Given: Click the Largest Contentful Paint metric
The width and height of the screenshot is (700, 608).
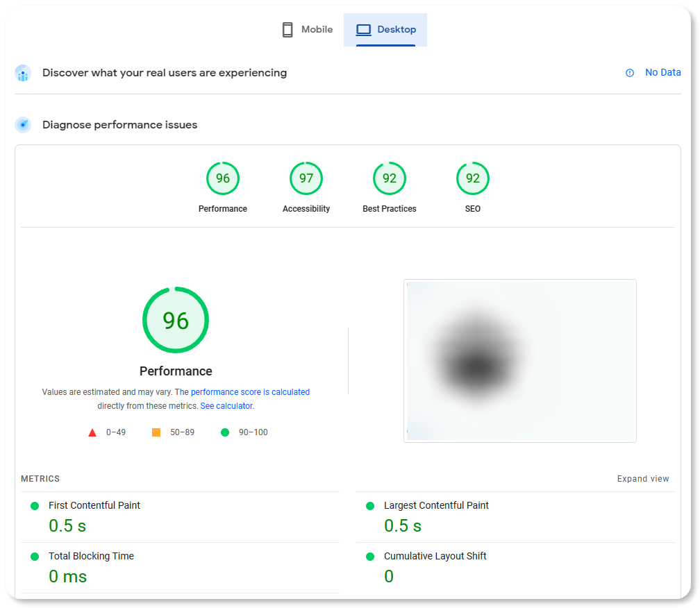Looking at the screenshot, I should pos(515,518).
